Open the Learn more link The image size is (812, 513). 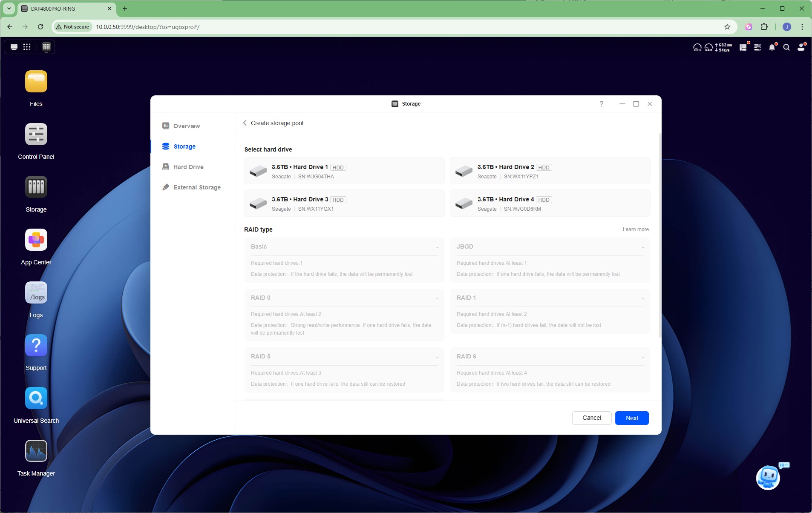tap(636, 229)
